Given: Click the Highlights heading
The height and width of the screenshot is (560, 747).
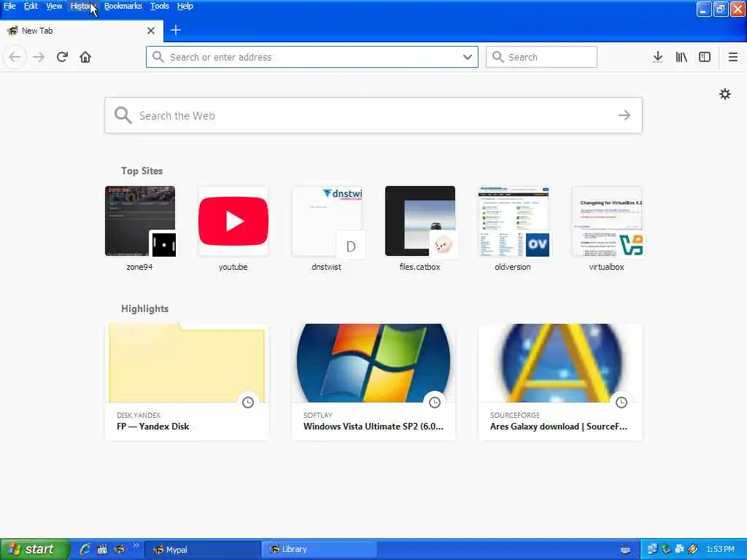Looking at the screenshot, I should click(145, 309).
